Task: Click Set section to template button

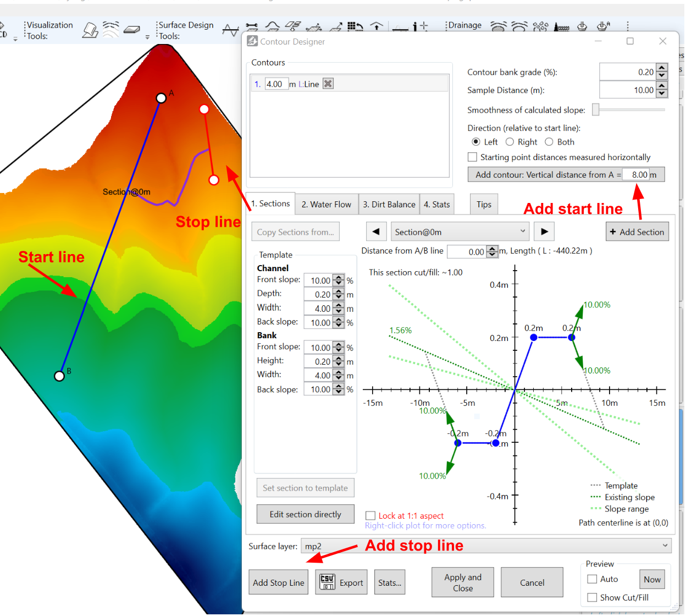Action: (306, 488)
